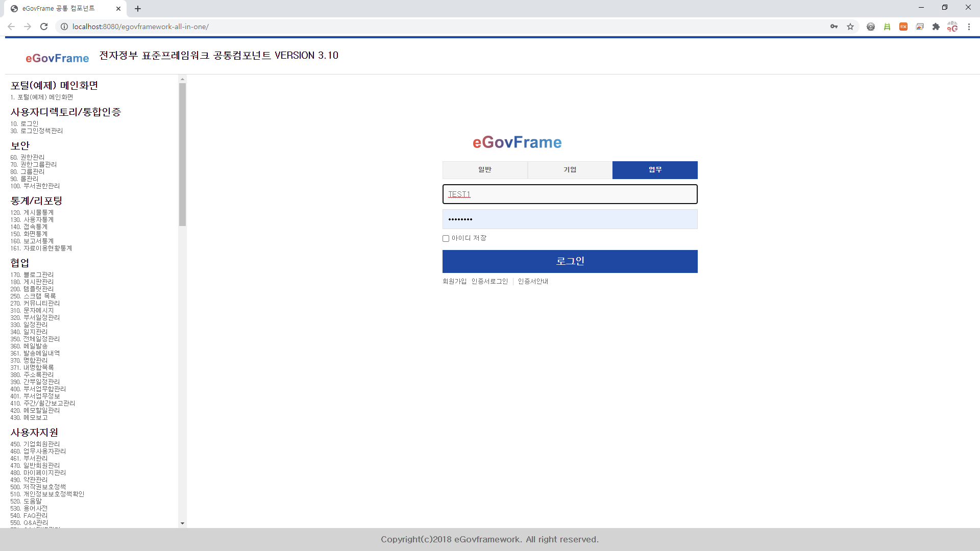Open the Chrome three-dot menu
The height and width of the screenshot is (551, 980).
[969, 27]
